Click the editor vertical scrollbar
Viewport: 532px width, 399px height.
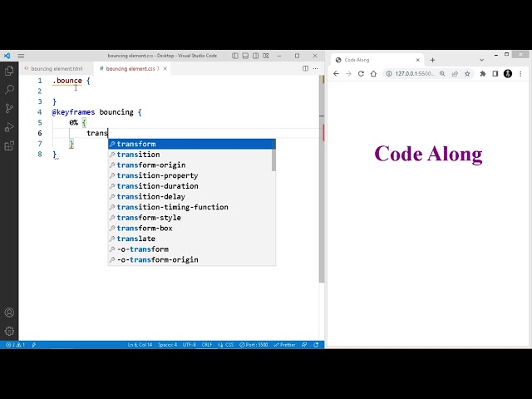pos(322,179)
